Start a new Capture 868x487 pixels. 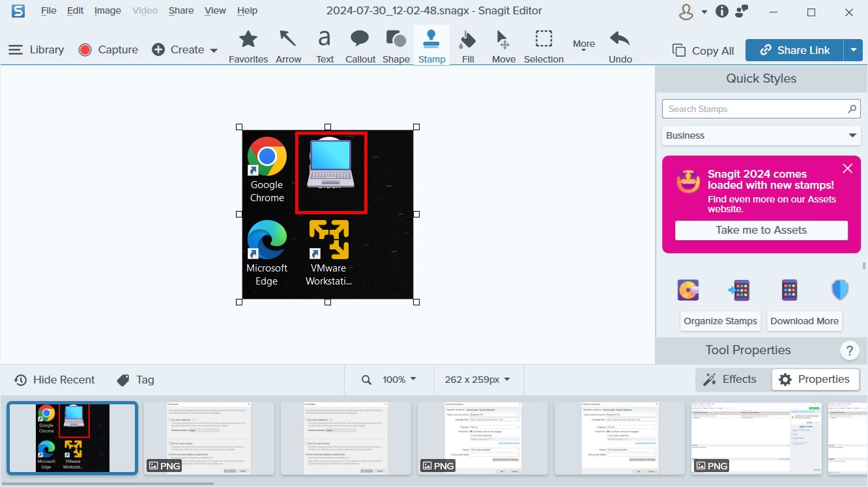pyautogui.click(x=108, y=49)
